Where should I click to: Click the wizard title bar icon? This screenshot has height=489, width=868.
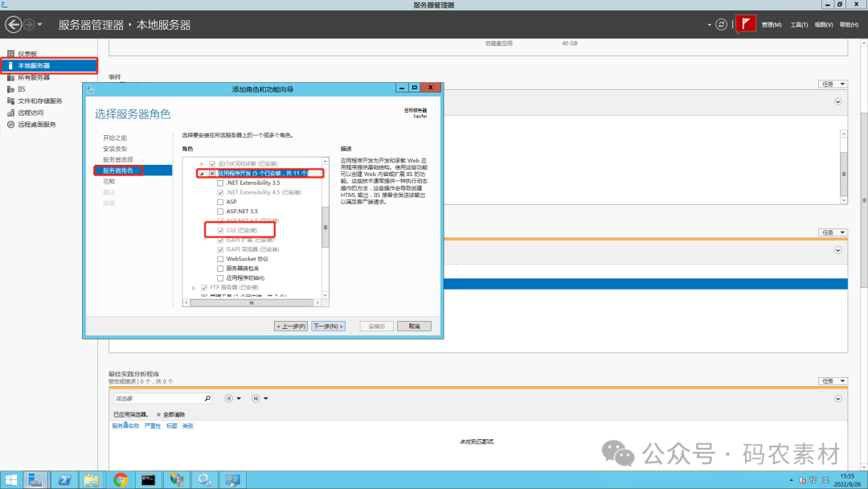91,88
